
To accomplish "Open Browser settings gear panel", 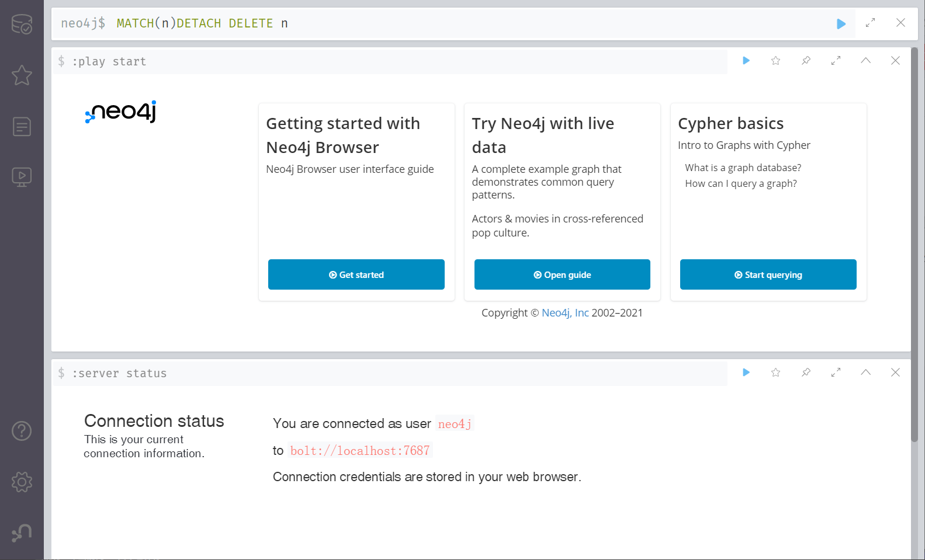I will click(22, 482).
